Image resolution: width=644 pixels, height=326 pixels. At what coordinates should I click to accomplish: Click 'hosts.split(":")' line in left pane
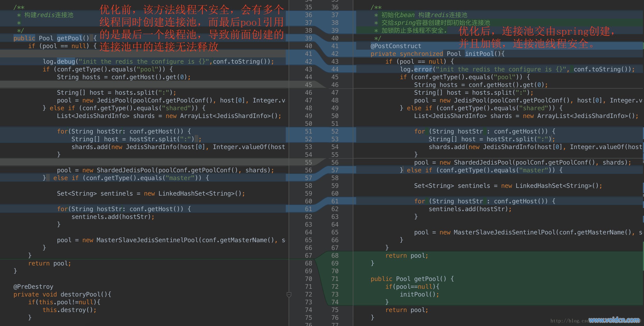point(116,93)
